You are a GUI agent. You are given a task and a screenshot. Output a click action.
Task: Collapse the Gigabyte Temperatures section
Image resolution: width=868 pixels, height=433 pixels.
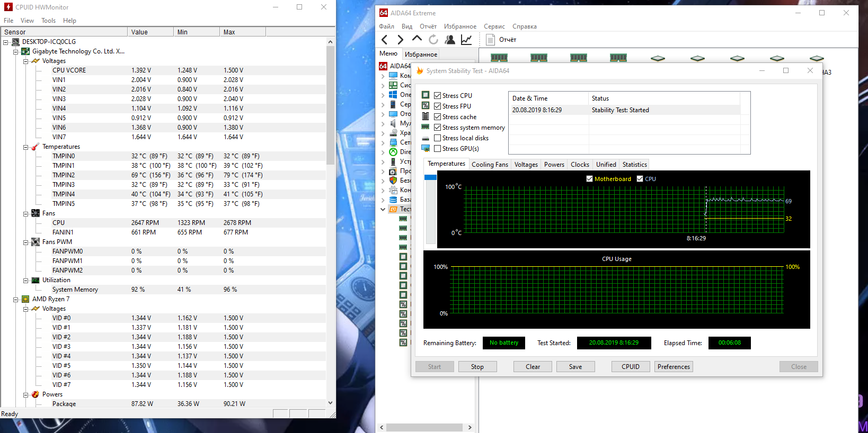(25, 147)
